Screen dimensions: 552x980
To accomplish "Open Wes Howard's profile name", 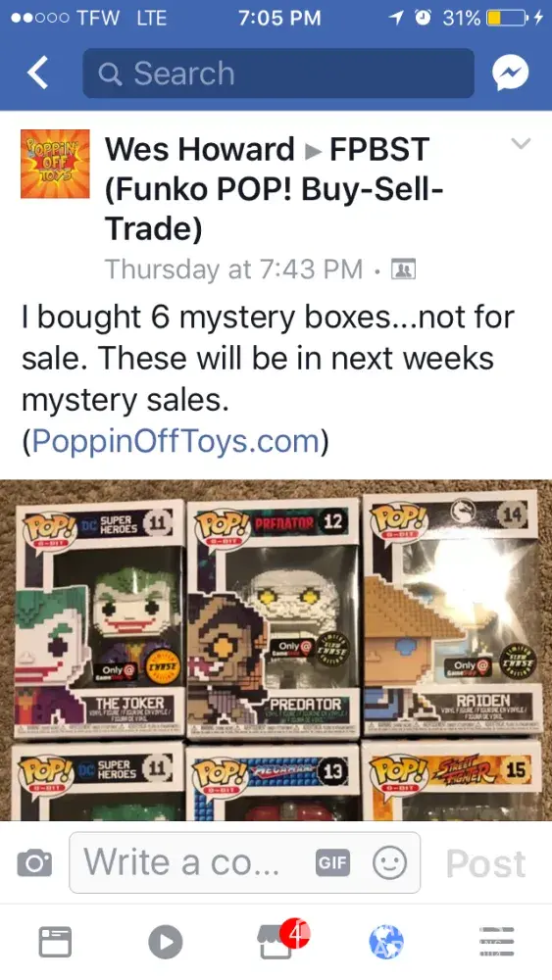I will [x=199, y=149].
